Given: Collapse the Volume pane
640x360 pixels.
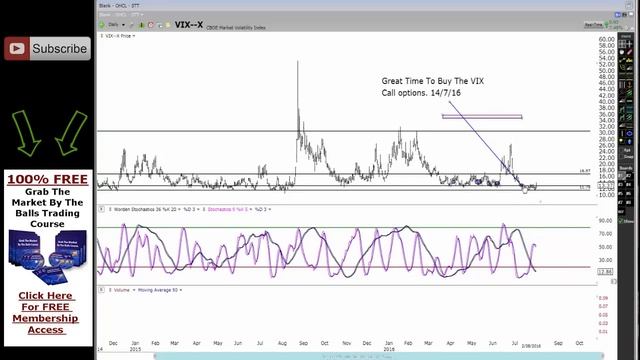Looking at the screenshot, I should click(102, 290).
